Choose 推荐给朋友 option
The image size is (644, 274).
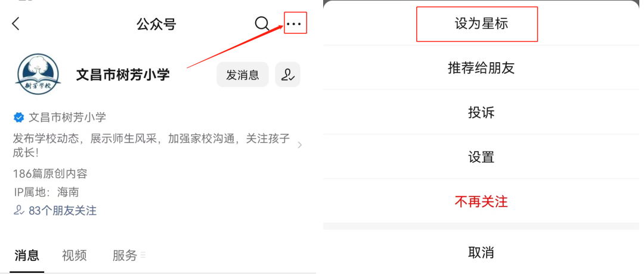pos(481,67)
